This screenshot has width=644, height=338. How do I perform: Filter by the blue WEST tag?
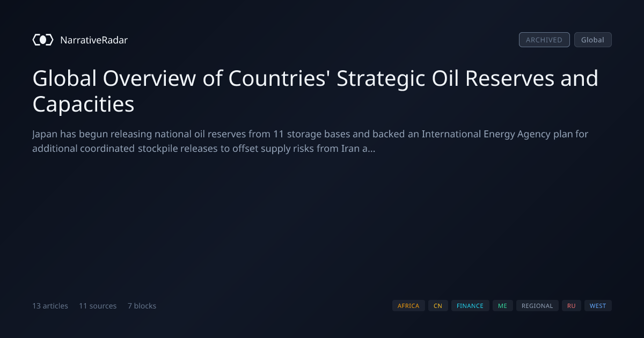[x=598, y=306]
